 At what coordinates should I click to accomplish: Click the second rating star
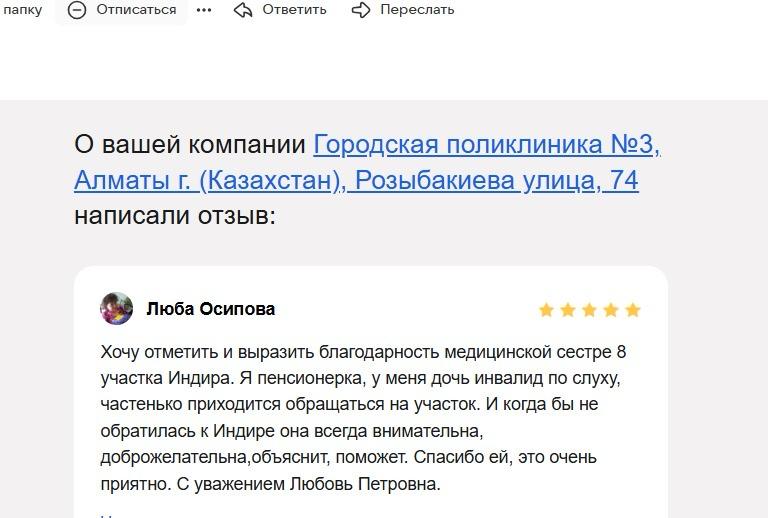[x=568, y=310]
